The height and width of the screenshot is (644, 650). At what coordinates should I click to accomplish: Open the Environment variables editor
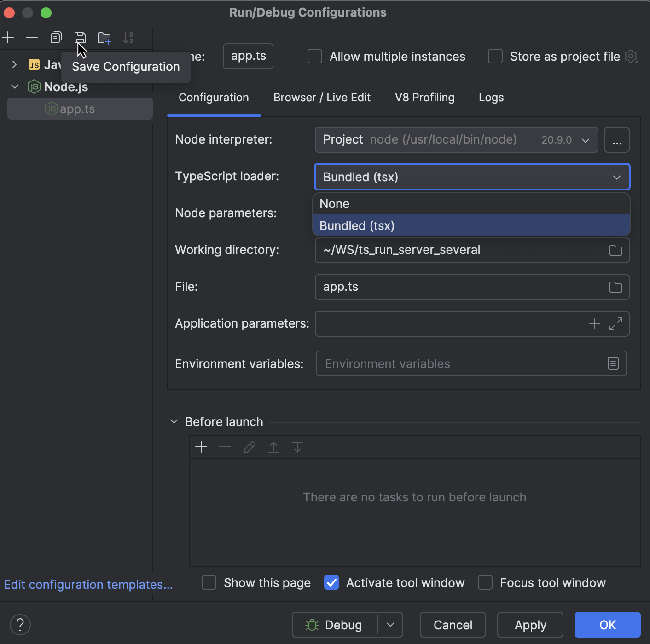(613, 363)
